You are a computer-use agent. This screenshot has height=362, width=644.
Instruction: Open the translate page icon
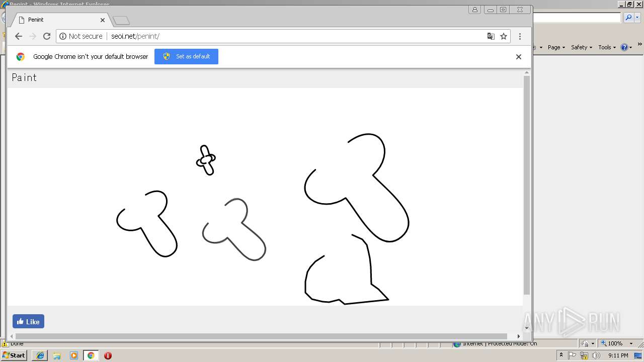[x=491, y=36]
